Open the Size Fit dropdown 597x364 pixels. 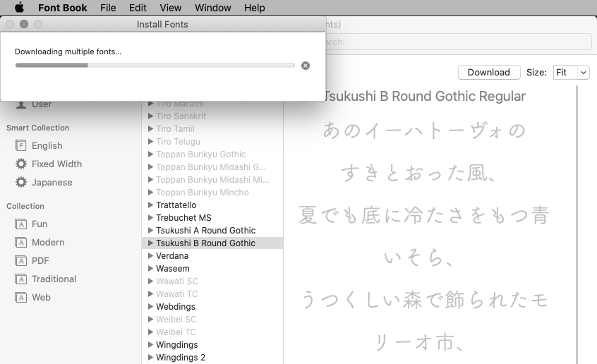tap(570, 72)
